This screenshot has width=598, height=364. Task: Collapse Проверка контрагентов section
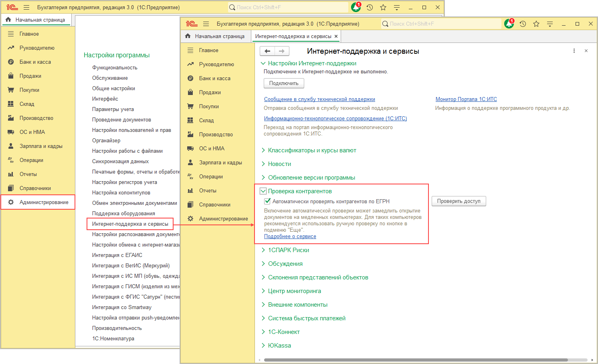click(263, 191)
